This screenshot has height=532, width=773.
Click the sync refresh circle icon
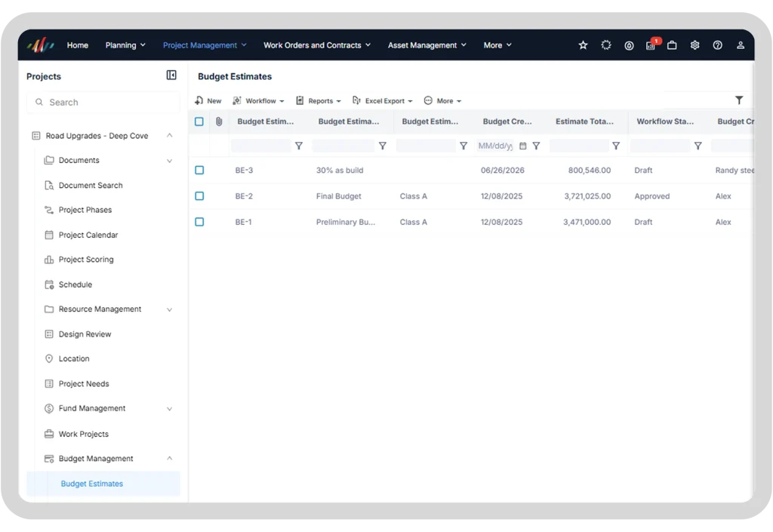(x=606, y=45)
